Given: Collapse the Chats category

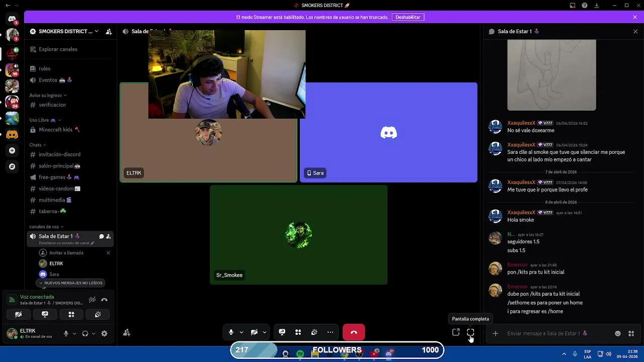Looking at the screenshot, I should (x=38, y=145).
